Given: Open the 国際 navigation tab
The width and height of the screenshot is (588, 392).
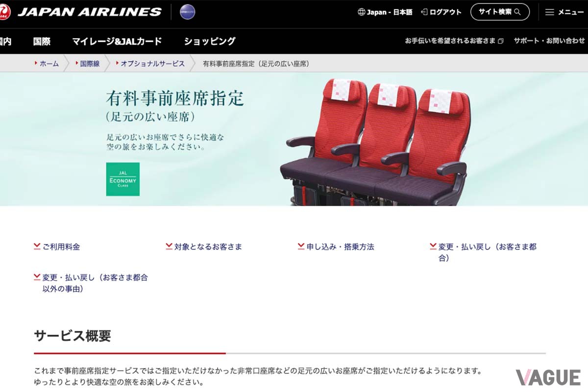Looking at the screenshot, I should point(42,42).
